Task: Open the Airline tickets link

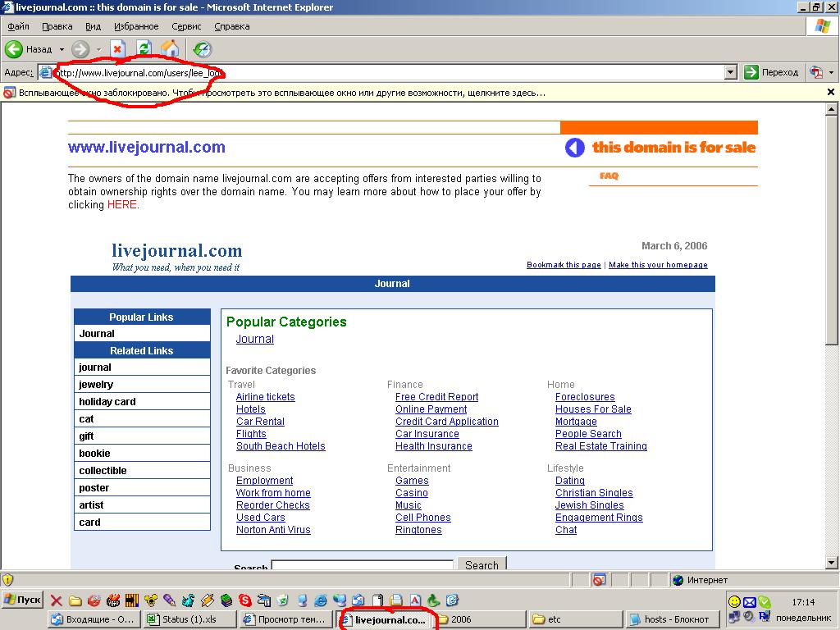Action: coord(265,397)
